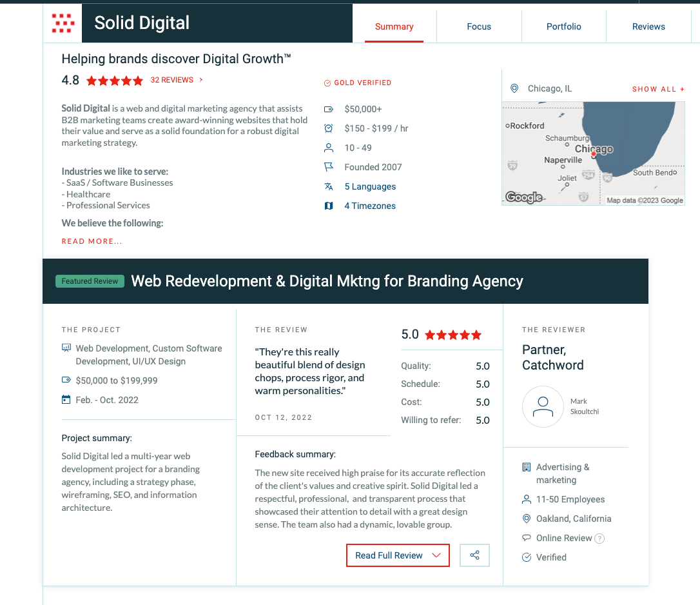The height and width of the screenshot is (605, 700).
Task: Click the Advertising & marketing building icon
Action: coord(527,468)
